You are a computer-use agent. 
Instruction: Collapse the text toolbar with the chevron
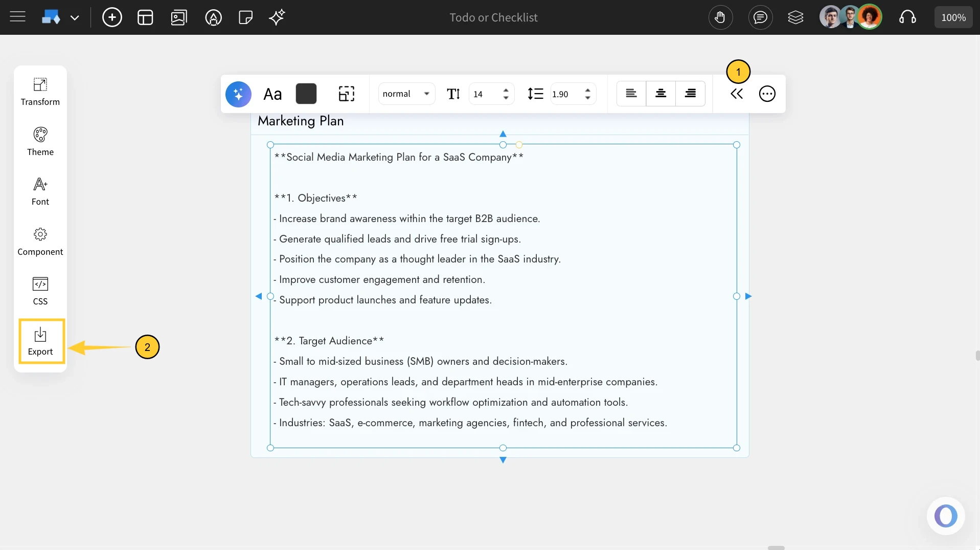click(736, 94)
